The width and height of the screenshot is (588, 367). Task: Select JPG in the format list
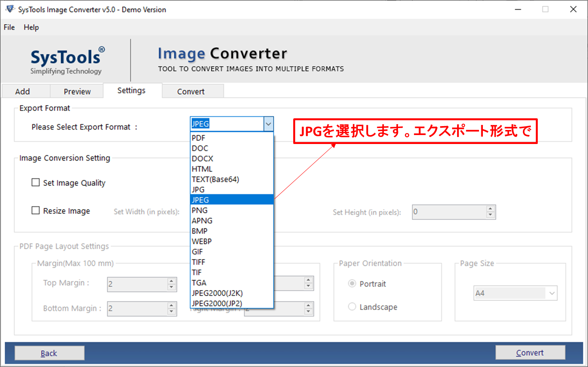[232, 190]
